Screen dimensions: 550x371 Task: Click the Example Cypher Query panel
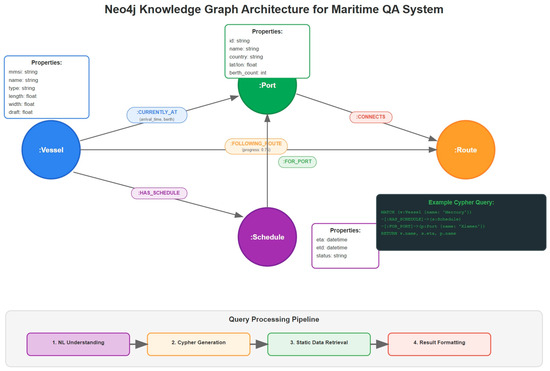click(461, 222)
